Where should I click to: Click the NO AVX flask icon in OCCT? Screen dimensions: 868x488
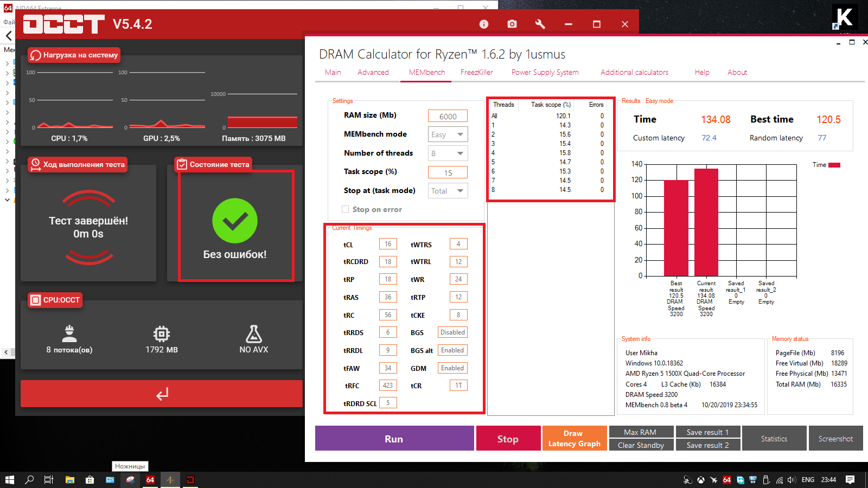coord(254,333)
